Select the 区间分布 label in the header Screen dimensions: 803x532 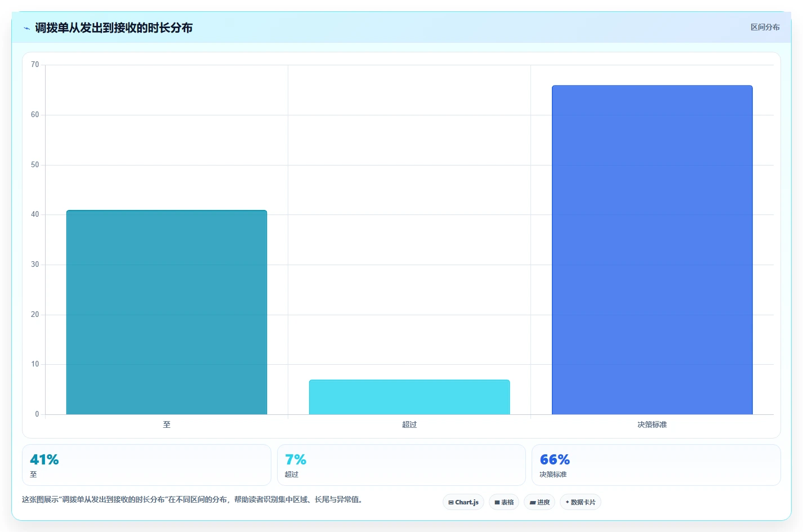click(x=765, y=27)
